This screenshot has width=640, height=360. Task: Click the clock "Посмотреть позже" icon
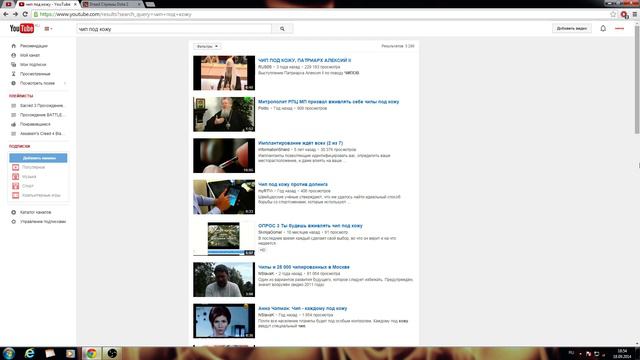pyautogui.click(x=13, y=83)
